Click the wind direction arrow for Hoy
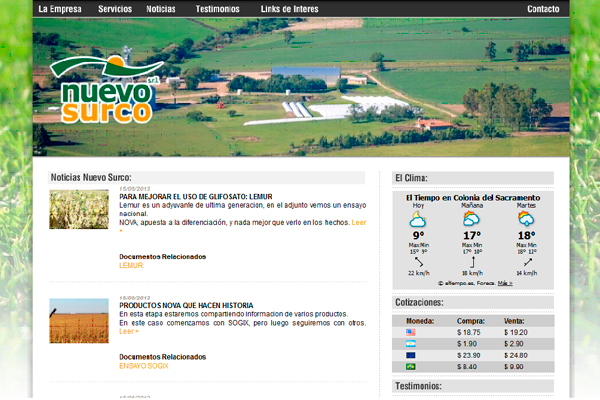The image size is (600, 400). coord(418,261)
